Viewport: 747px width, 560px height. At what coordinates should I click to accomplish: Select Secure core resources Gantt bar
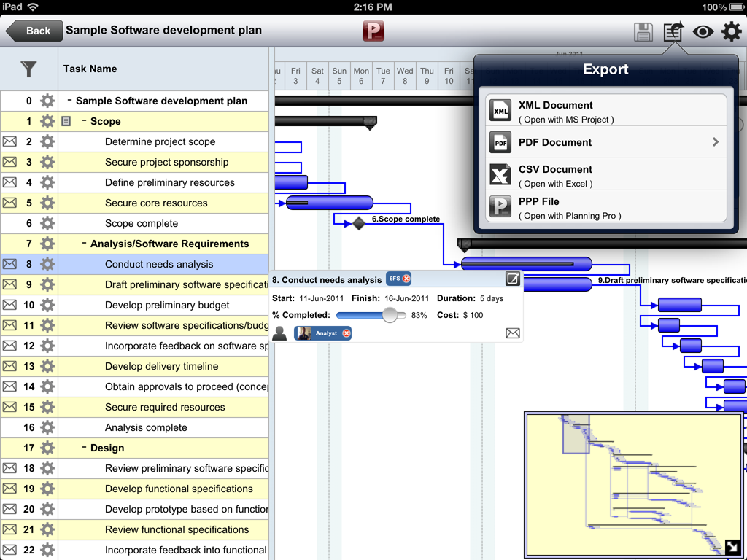(x=329, y=203)
